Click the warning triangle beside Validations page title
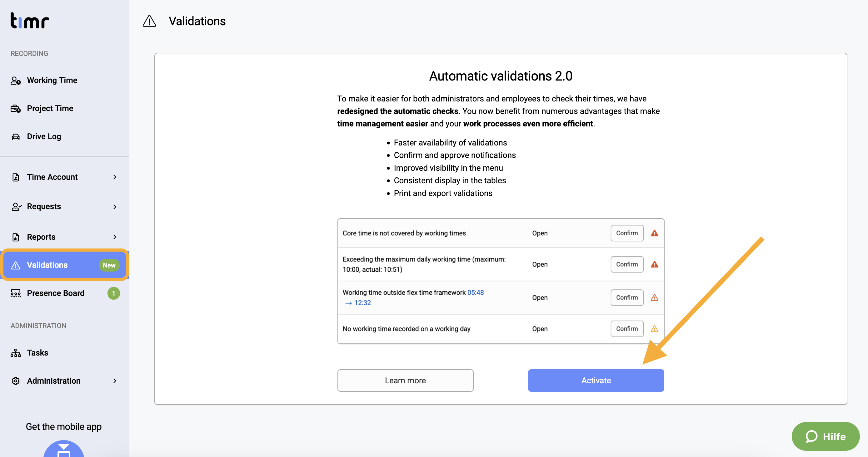 (x=149, y=21)
